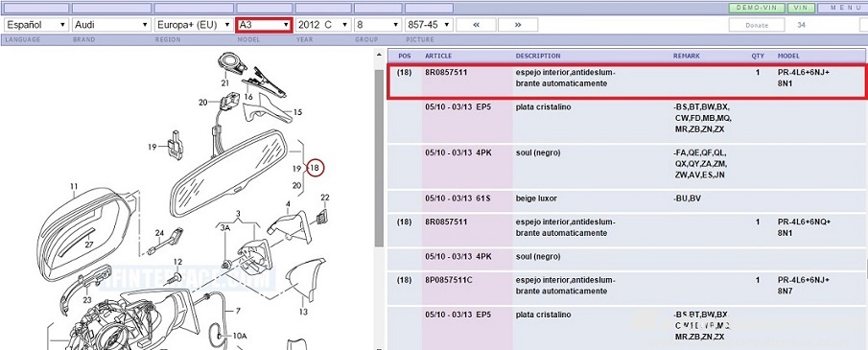Click part number 15 in the diagram
Viewport: 868px width, 350px height.
(x=298, y=112)
